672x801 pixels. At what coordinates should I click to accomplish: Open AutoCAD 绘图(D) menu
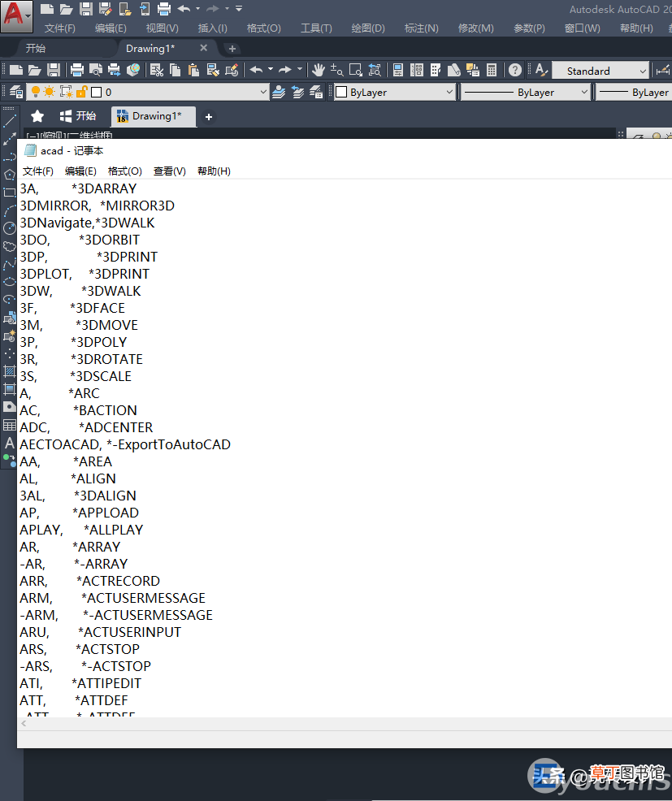pyautogui.click(x=368, y=28)
